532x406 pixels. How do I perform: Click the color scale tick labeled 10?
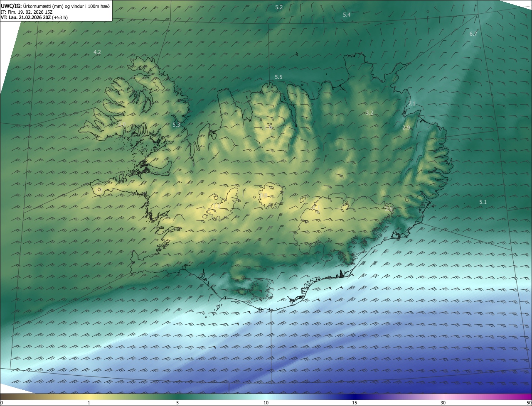(266, 403)
